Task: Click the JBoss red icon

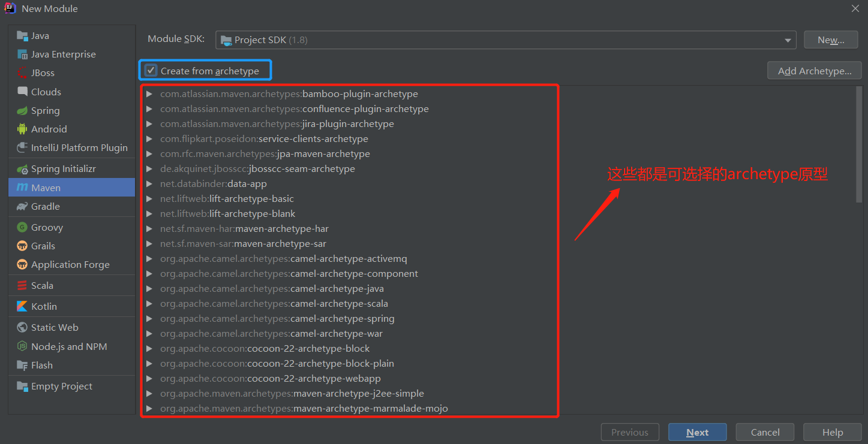Action: tap(22, 73)
